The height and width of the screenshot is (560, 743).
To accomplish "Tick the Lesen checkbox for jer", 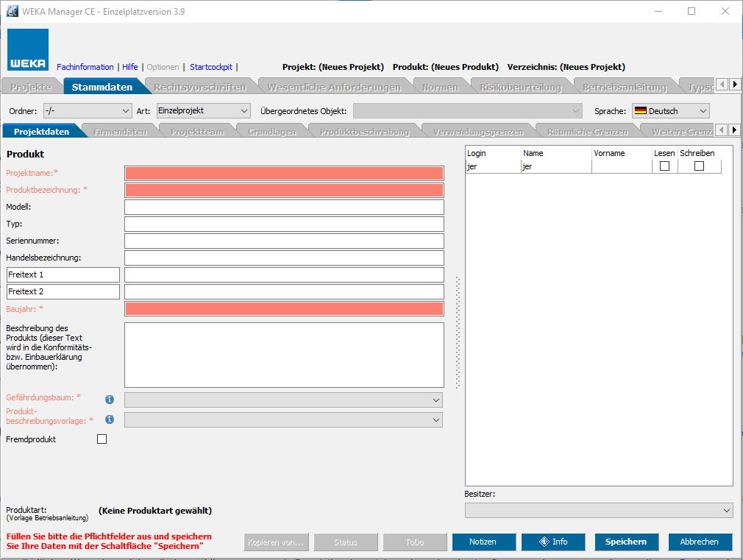I will 664,166.
